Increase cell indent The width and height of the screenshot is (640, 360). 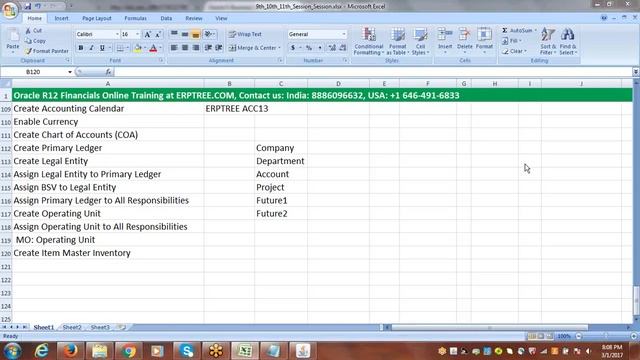219,48
